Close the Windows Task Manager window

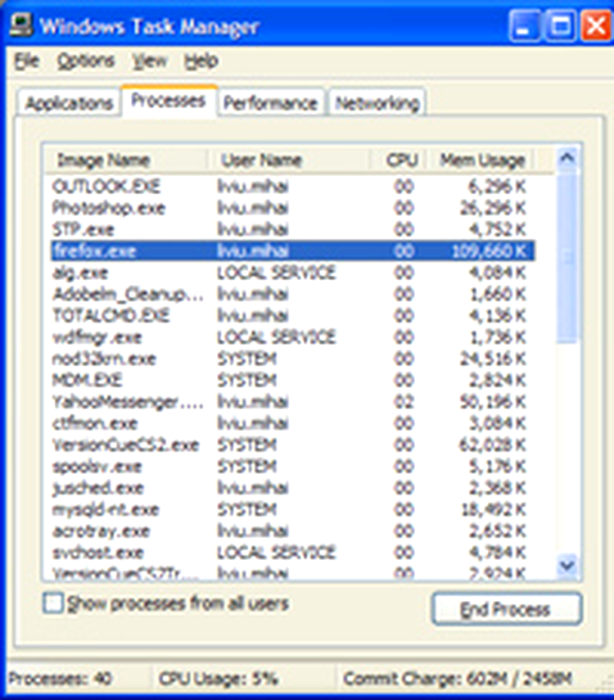pos(596,26)
